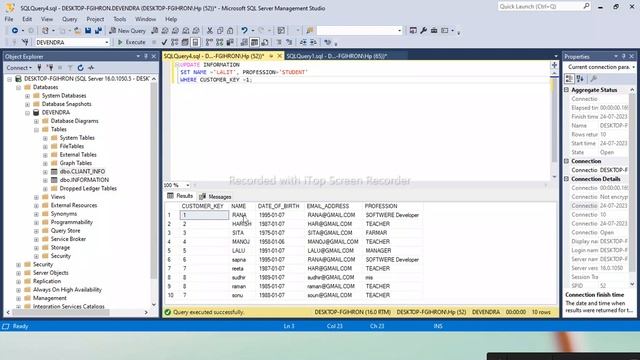The width and height of the screenshot is (640, 360).
Task: Toggle Include Live Query Statistics
Action: tap(220, 42)
